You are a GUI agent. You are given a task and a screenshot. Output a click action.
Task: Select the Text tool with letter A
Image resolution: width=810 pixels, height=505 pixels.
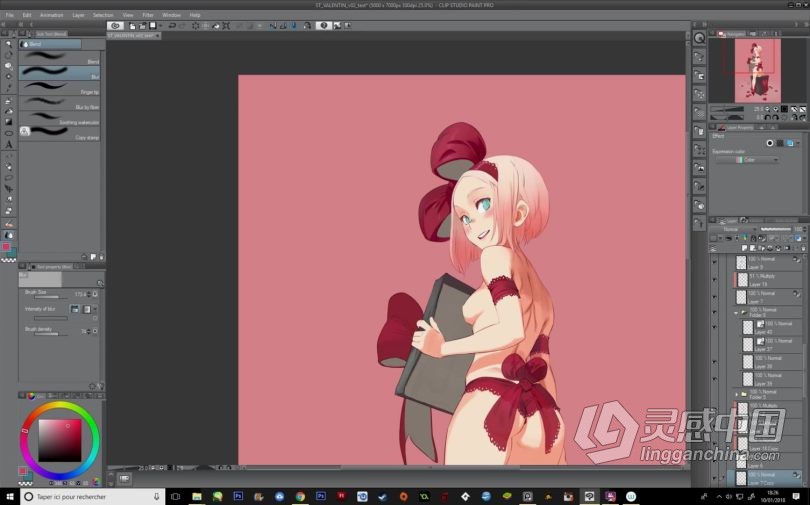[x=8, y=145]
